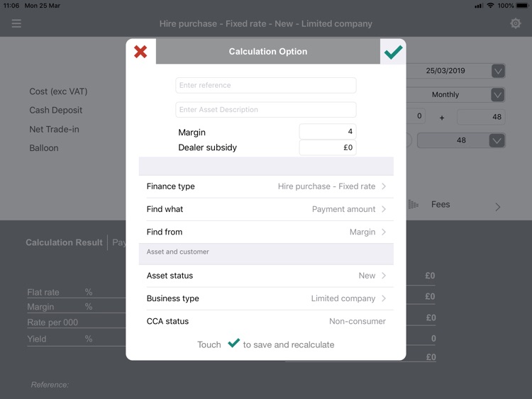Confirm with the green checkmark icon
Screen dimensions: 532x399
pyautogui.click(x=393, y=52)
